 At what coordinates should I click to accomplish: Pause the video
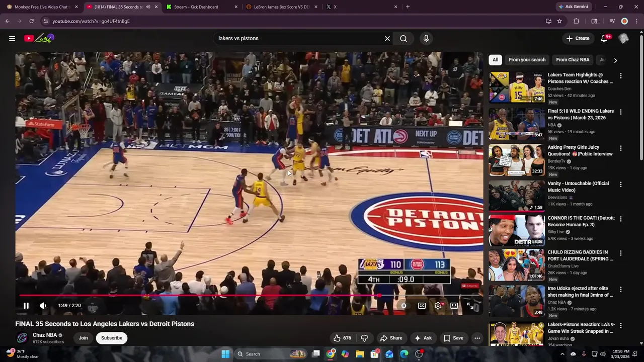tap(26, 305)
